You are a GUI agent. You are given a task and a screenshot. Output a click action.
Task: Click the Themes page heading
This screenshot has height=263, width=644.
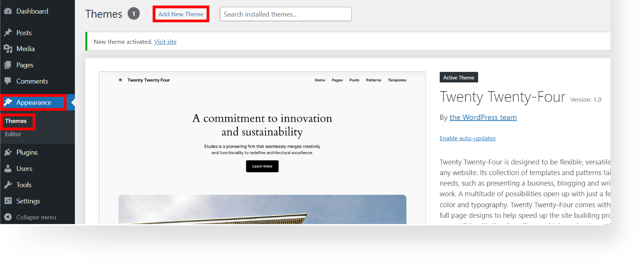point(104,14)
